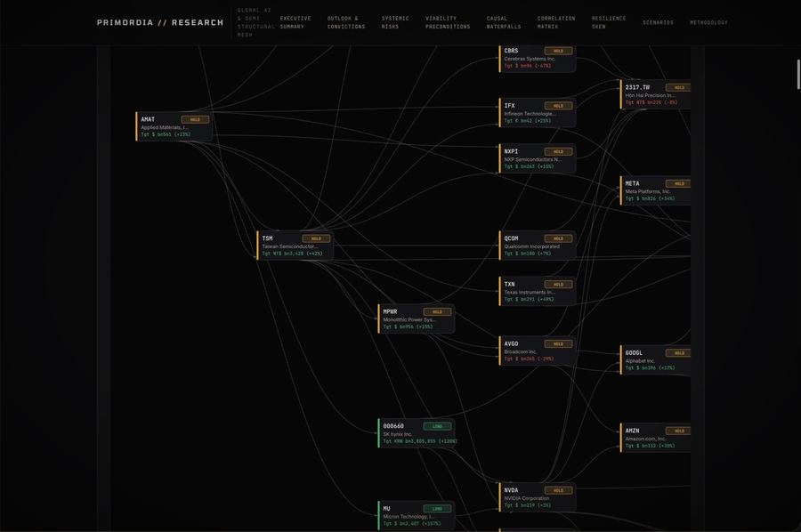
Task: Click the LONG badge on the MU node
Action: pyautogui.click(x=437, y=509)
